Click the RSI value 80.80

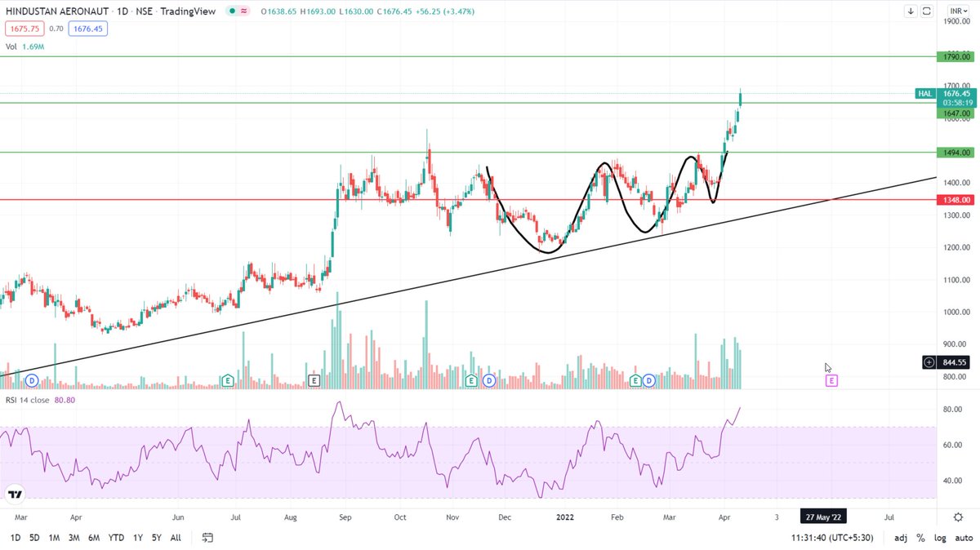pyautogui.click(x=65, y=399)
